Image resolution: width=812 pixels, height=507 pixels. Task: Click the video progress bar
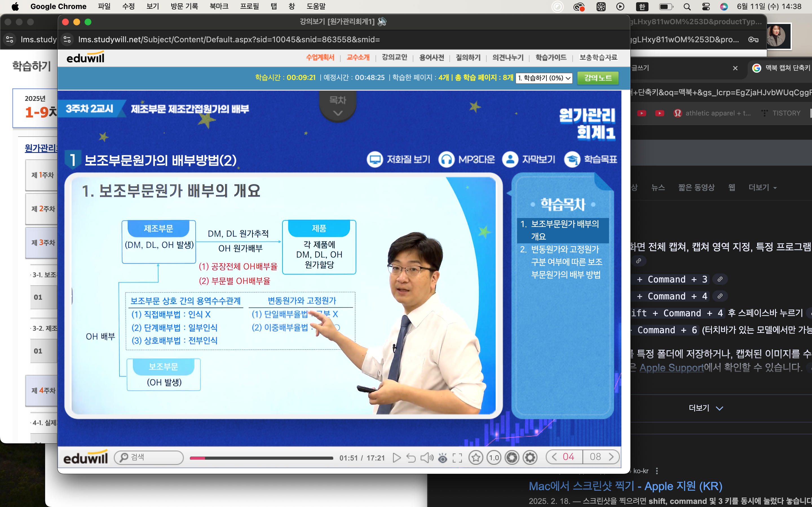(x=261, y=458)
